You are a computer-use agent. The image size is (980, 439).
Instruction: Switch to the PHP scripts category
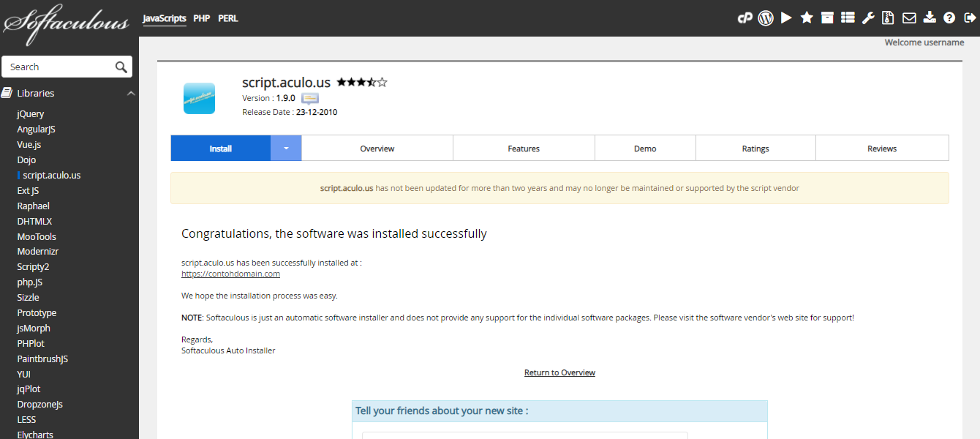pyautogui.click(x=202, y=18)
